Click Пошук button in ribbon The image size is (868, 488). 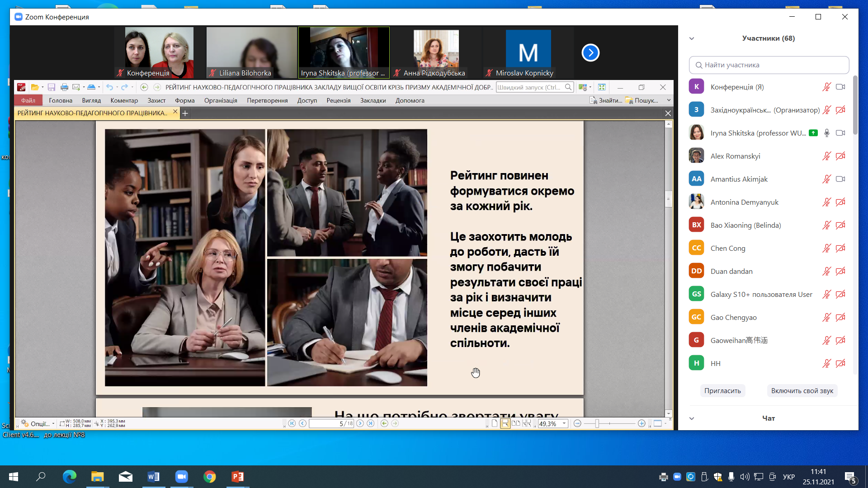coord(642,100)
